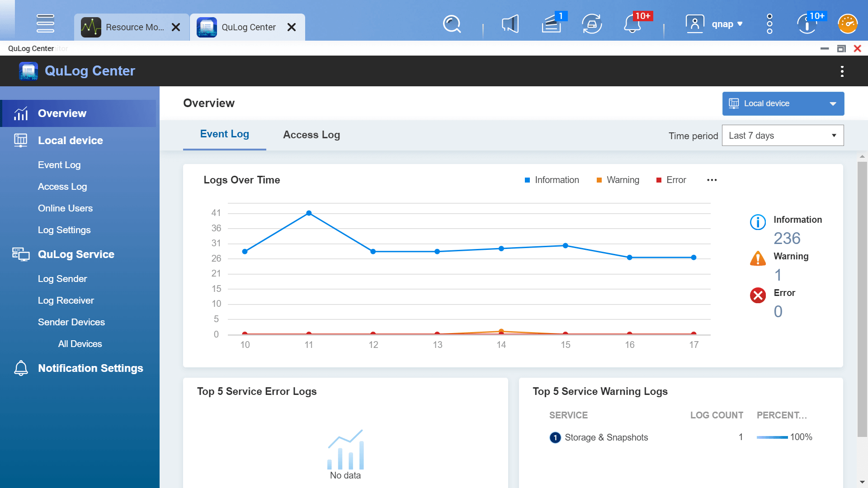Open the volume/announcement speaker icon
Viewport: 868px width, 488px height.
pyautogui.click(x=510, y=24)
